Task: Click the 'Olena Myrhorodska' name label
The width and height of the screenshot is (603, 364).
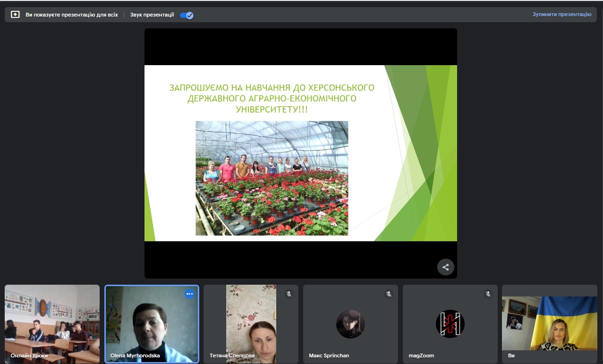Action: (135, 356)
